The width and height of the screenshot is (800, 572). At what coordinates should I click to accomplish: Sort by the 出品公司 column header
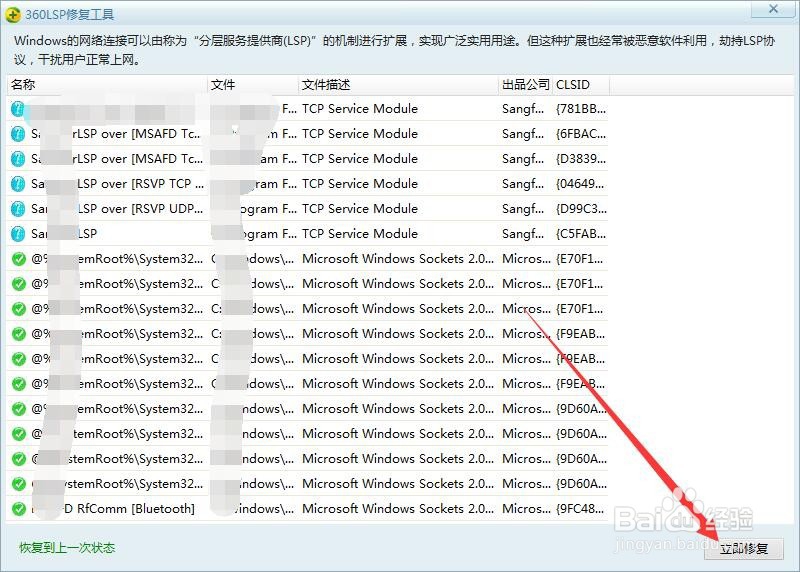(526, 85)
